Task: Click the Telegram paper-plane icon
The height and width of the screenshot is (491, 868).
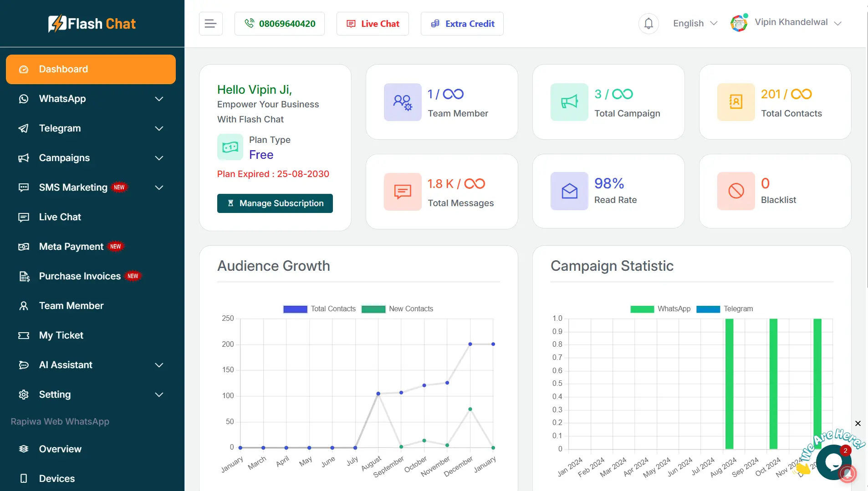Action: click(23, 128)
